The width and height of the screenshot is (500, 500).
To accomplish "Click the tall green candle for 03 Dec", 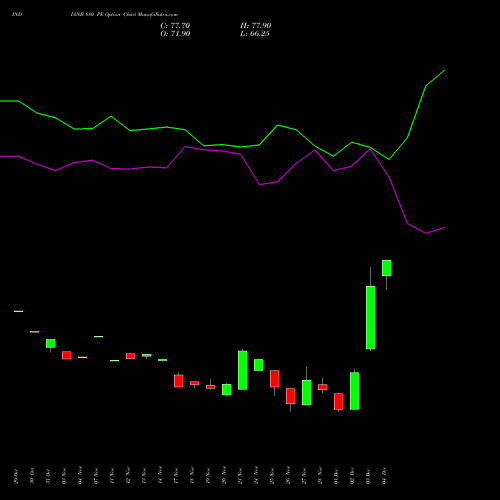I will tap(370, 317).
